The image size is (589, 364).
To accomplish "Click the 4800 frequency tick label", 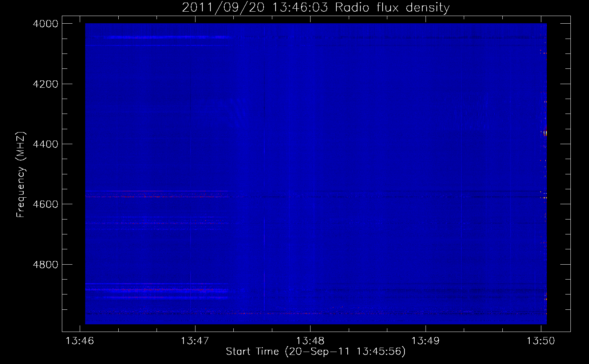I will (x=46, y=265).
